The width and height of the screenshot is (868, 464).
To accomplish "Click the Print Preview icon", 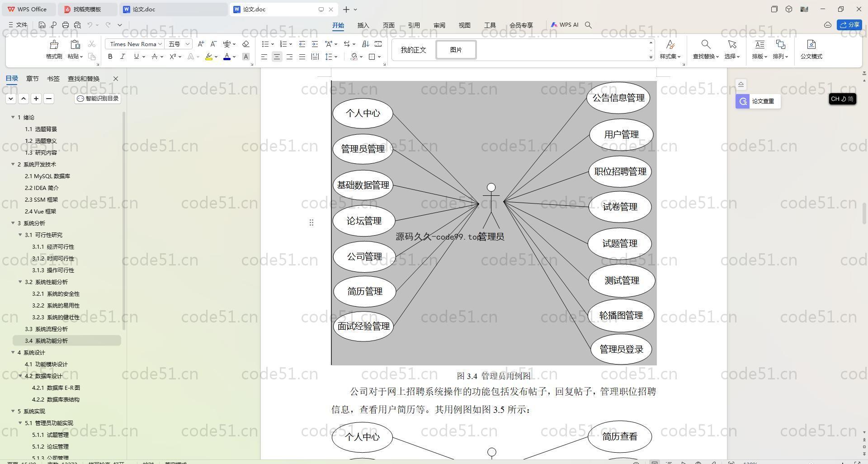I will [77, 25].
